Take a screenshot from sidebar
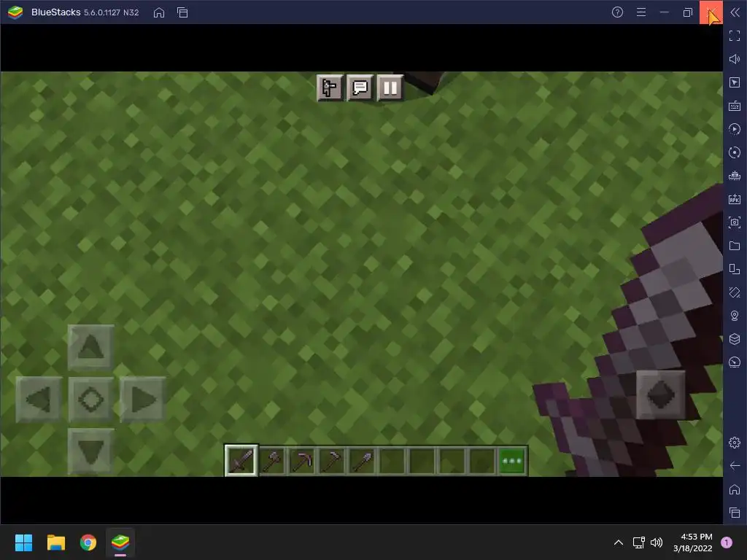Viewport: 747px width, 560px height. coord(735,222)
